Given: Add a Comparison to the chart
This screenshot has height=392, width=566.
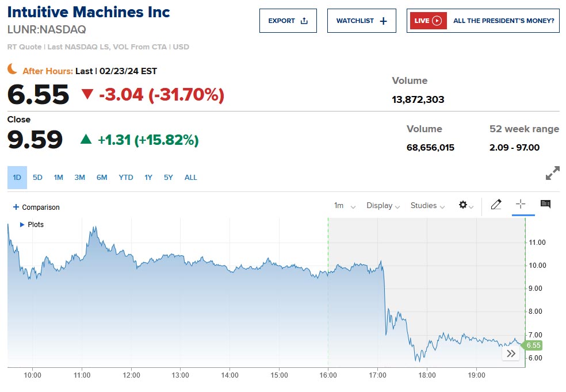Looking at the screenshot, I should [x=36, y=207].
